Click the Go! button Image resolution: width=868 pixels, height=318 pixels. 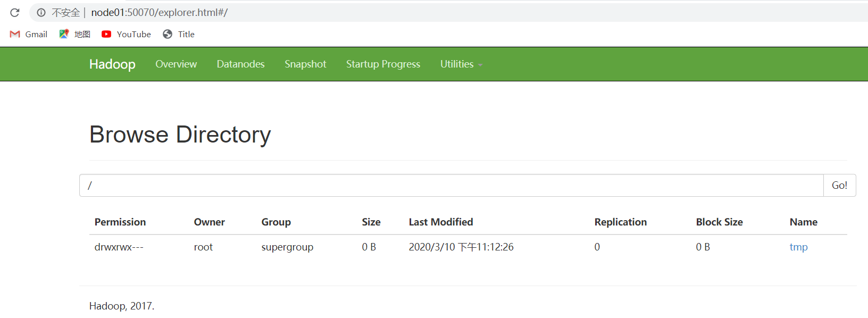tap(839, 185)
